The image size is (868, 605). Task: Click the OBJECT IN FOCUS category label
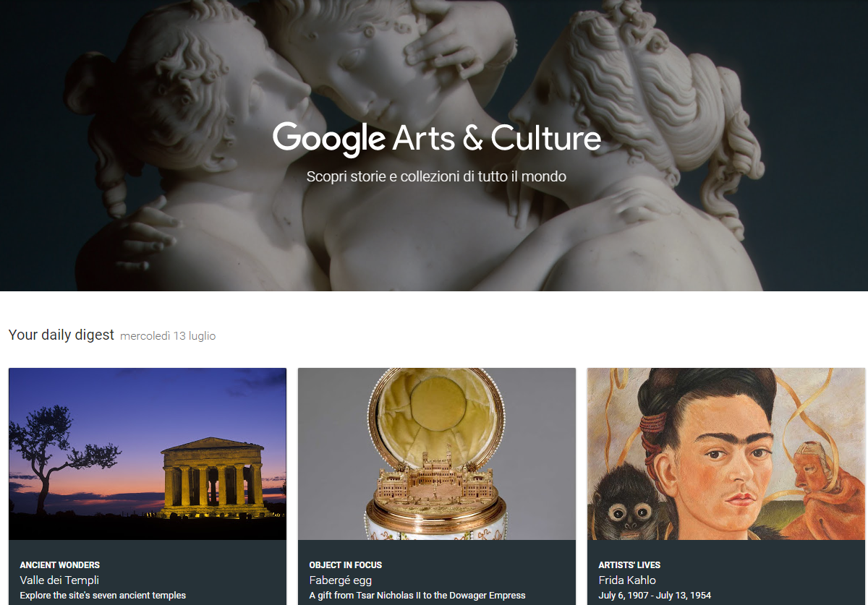click(x=346, y=565)
